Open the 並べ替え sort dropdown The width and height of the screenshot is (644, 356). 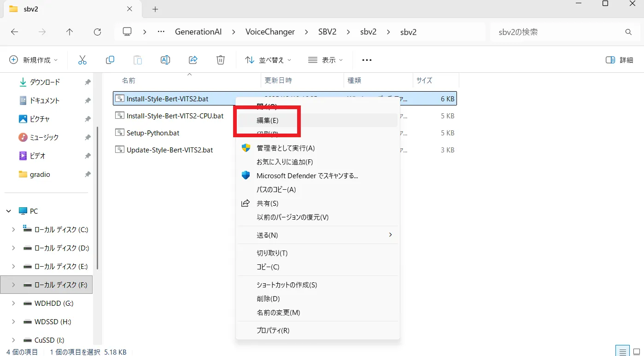pyautogui.click(x=268, y=60)
